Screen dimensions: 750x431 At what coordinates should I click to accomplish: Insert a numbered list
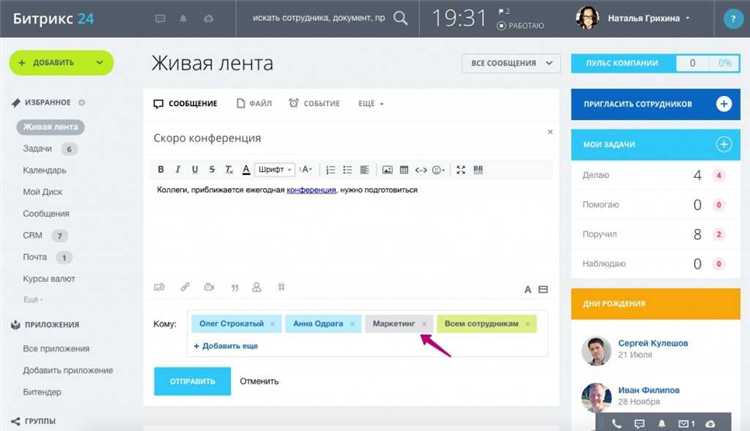tap(330, 170)
